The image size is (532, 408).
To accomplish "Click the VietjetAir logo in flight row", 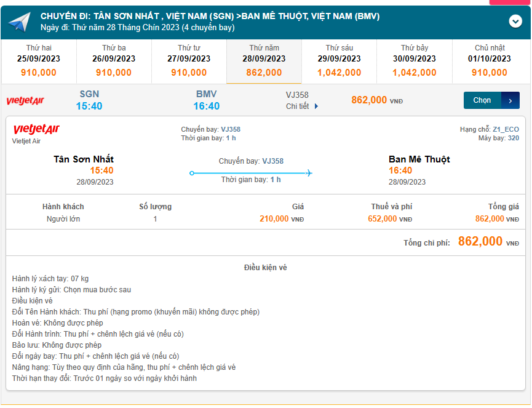I will (25, 100).
